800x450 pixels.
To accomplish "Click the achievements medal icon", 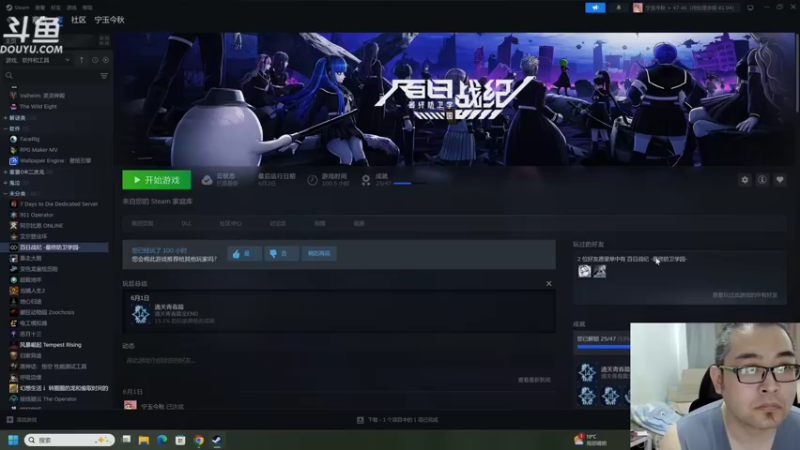I will [x=366, y=180].
